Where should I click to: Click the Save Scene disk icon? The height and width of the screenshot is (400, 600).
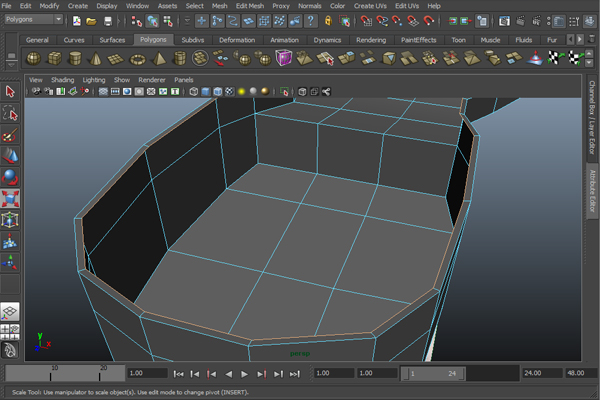(108, 21)
